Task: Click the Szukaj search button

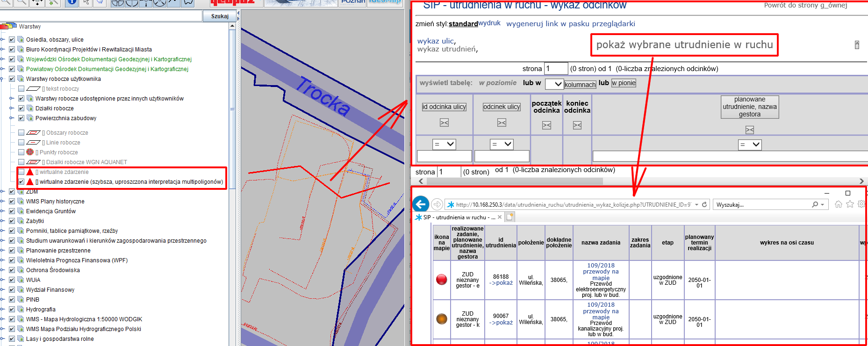Action: [x=220, y=16]
